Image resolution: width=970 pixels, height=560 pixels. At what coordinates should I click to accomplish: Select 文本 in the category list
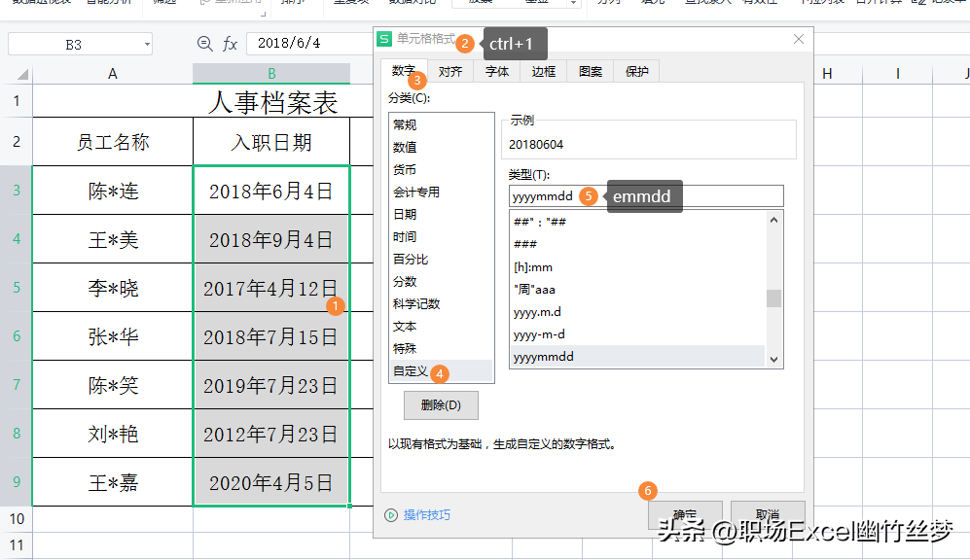(441, 326)
